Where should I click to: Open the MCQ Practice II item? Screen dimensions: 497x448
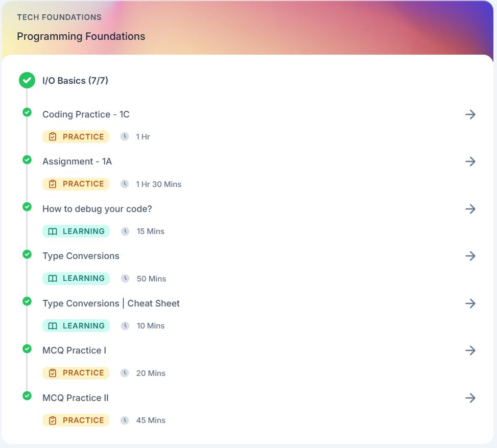[x=76, y=398]
